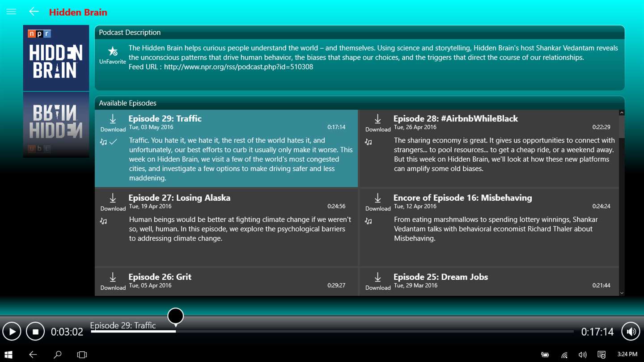This screenshot has width=644, height=362.
Task: Click the now playing title Episode 29: Traffic
Action: point(123,325)
